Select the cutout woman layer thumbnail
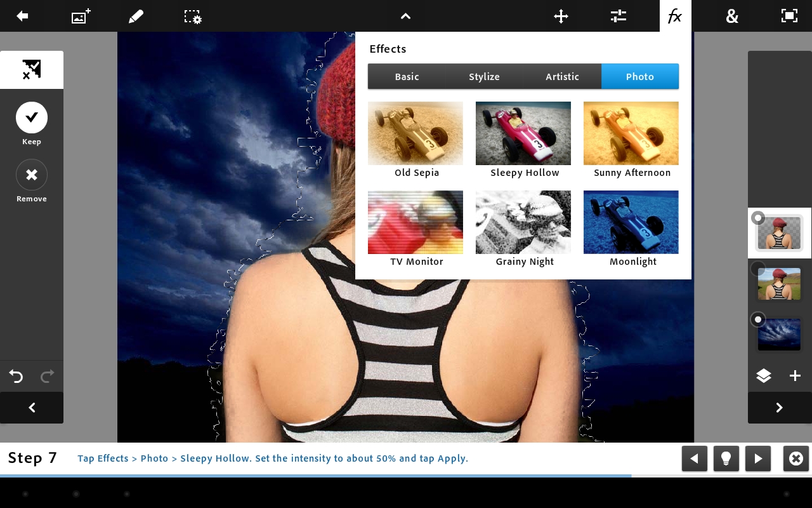Screen dimensions: 812x508 (x=780, y=233)
